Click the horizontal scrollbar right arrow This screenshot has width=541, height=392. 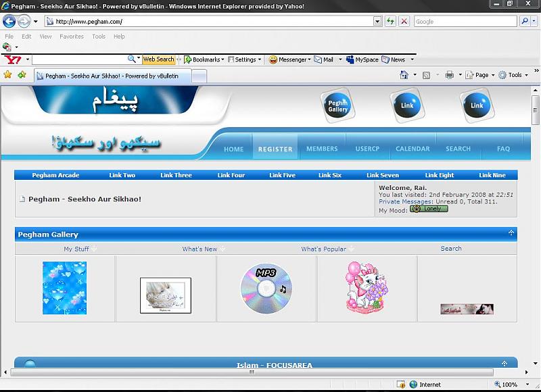[x=527, y=372]
